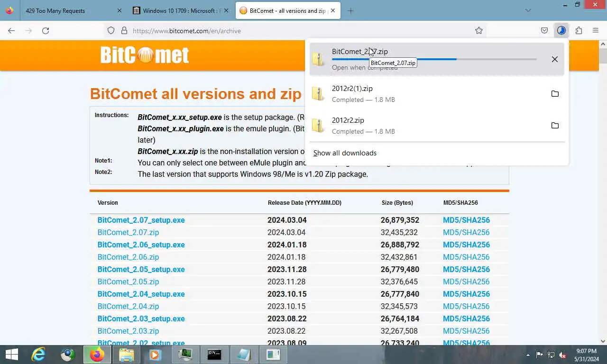
Task: Download BitComet_2.03_setup.exe
Action: click(x=141, y=318)
